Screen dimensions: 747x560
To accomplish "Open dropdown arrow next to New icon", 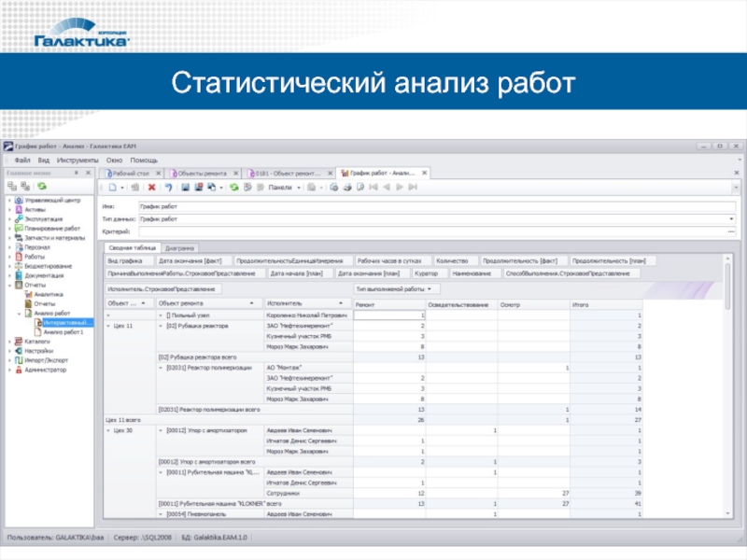I will [122, 188].
